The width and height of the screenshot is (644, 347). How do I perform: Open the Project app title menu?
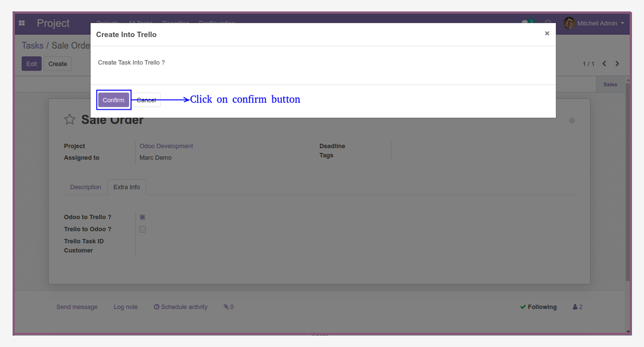pos(53,23)
